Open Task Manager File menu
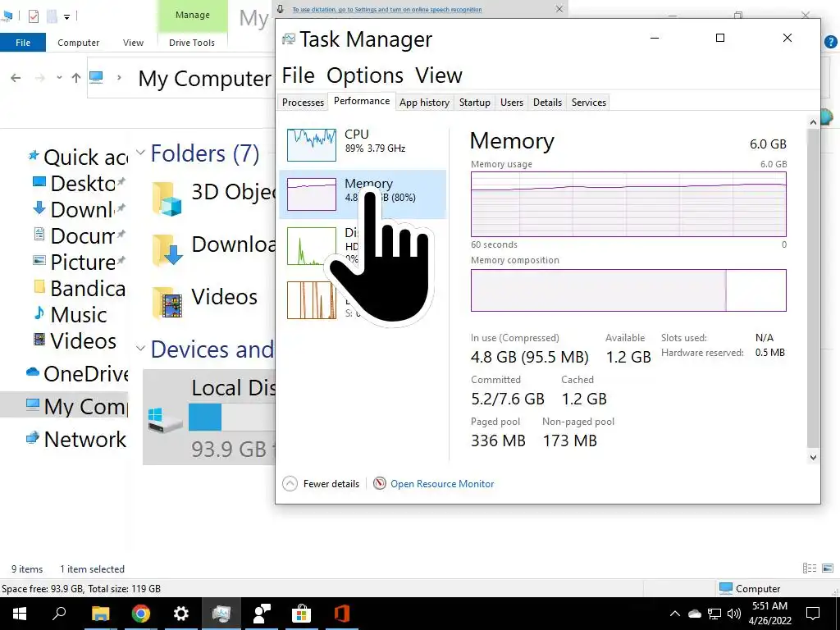 coord(299,75)
